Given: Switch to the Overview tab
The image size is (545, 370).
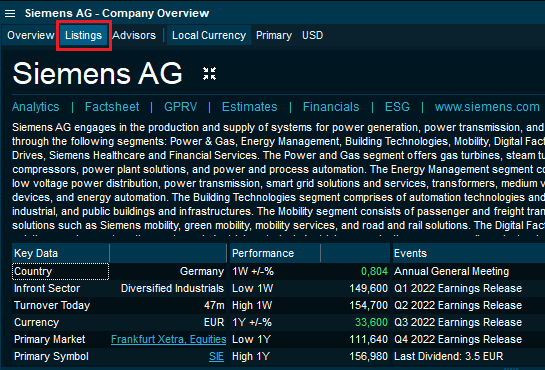Looking at the screenshot, I should pyautogui.click(x=31, y=35).
